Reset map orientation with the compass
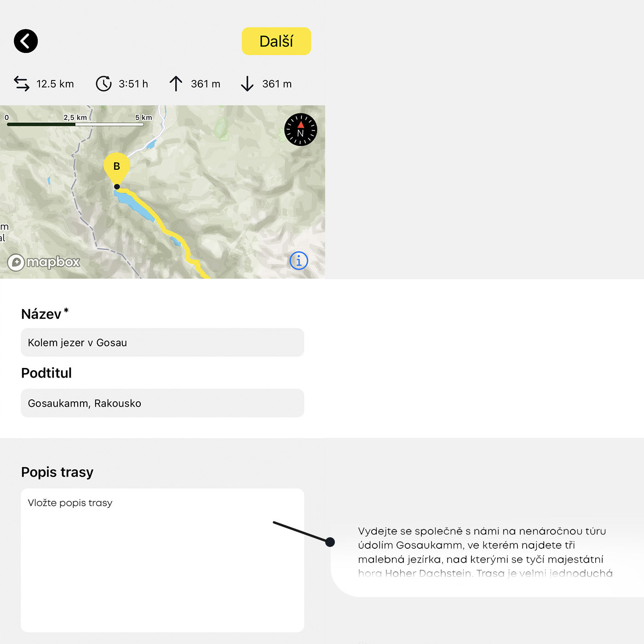This screenshot has height=644, width=644. pyautogui.click(x=300, y=130)
